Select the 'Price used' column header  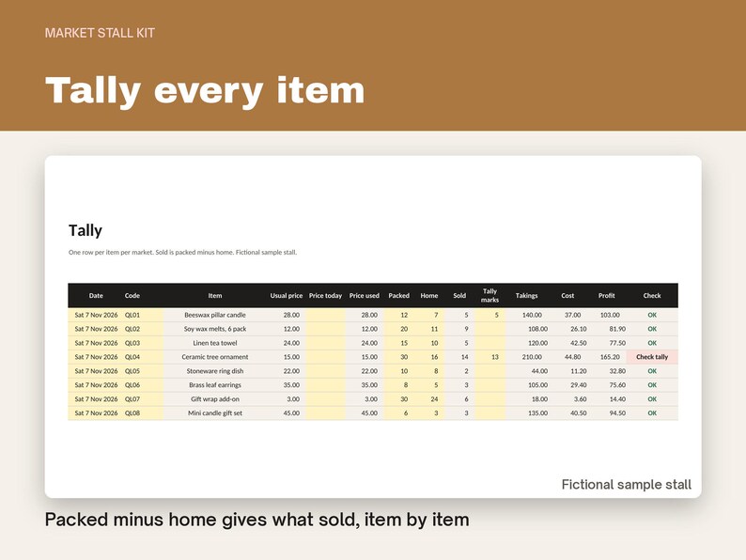pyautogui.click(x=365, y=295)
